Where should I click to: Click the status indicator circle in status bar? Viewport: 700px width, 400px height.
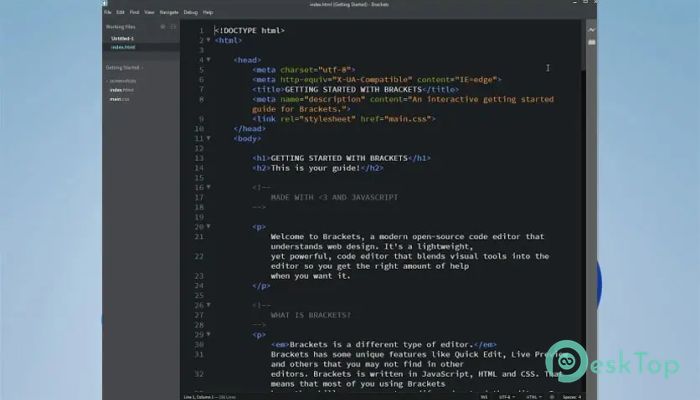click(552, 396)
